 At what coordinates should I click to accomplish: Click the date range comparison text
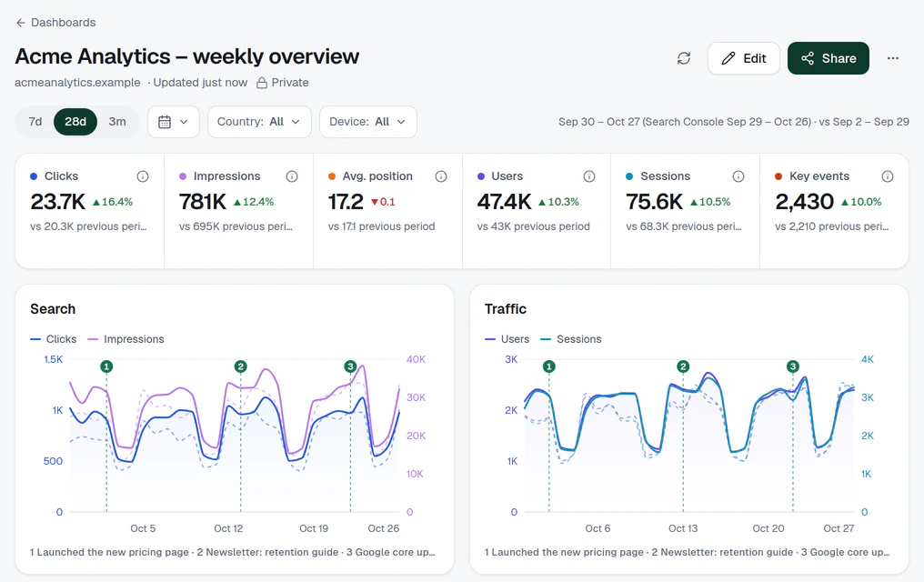tap(734, 122)
